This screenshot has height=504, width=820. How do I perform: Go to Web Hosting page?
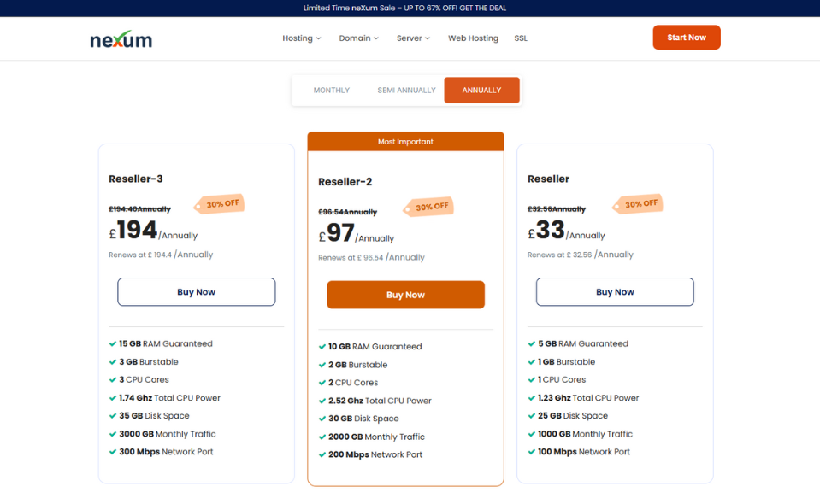[473, 38]
